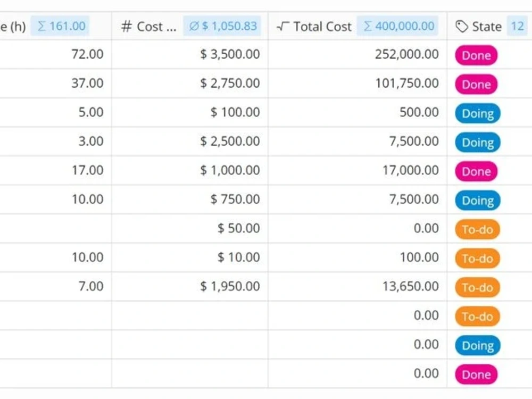
Task: Select the $ 1,000.00 cost cell
Action: [x=190, y=170]
